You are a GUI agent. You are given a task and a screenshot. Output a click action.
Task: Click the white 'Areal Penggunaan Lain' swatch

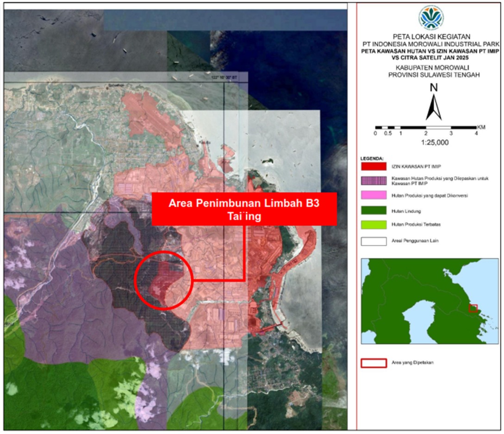[373, 241]
